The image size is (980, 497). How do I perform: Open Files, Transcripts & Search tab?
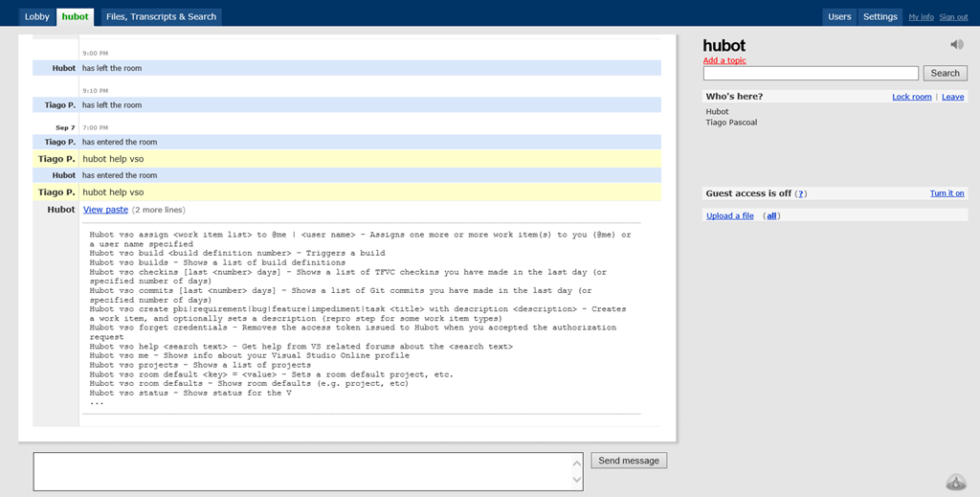pyautogui.click(x=161, y=16)
